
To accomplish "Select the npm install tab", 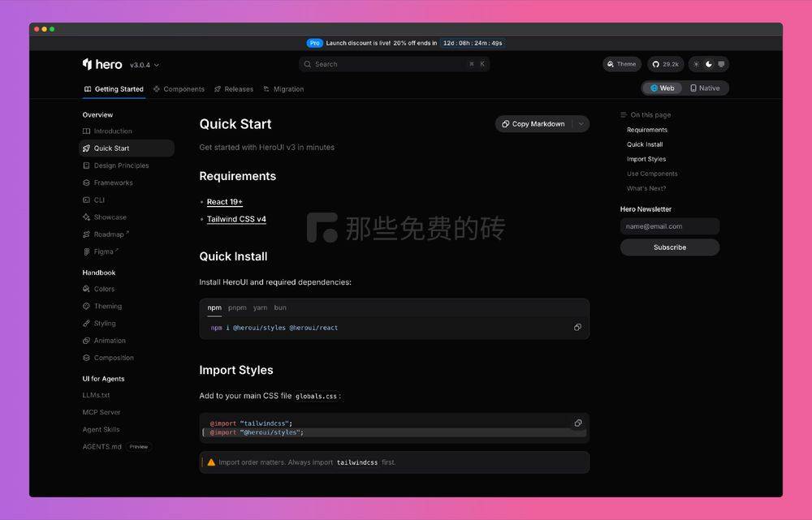I will click(x=214, y=307).
